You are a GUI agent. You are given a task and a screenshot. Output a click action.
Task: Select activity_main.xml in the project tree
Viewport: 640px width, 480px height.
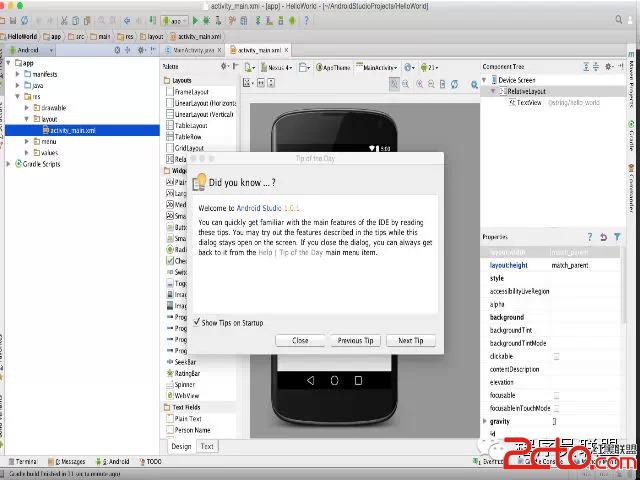(69, 130)
